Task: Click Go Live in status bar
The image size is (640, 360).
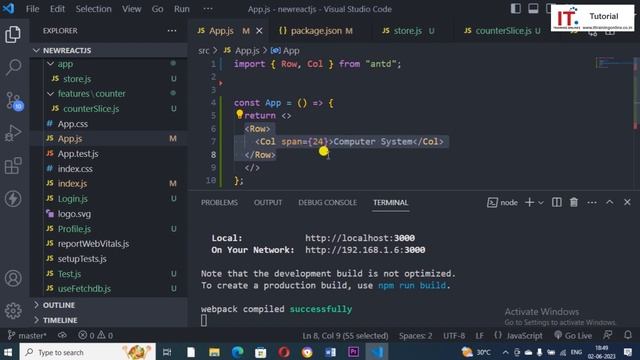Action: tap(573, 336)
